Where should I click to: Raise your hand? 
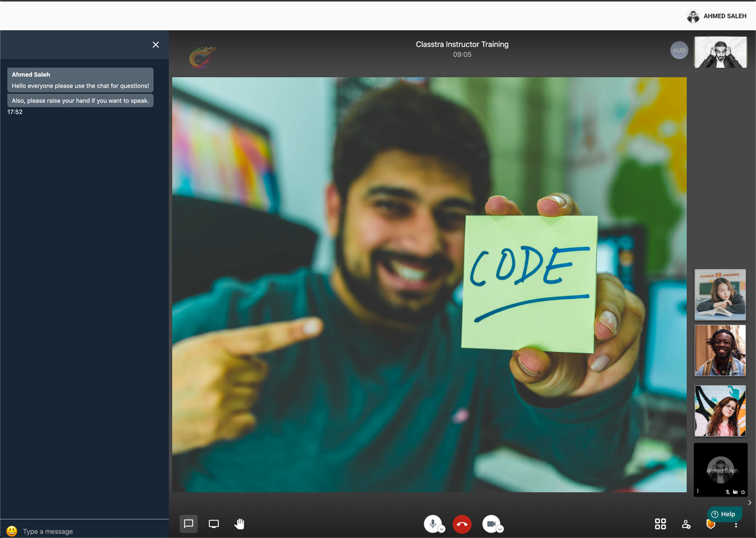pyautogui.click(x=239, y=524)
